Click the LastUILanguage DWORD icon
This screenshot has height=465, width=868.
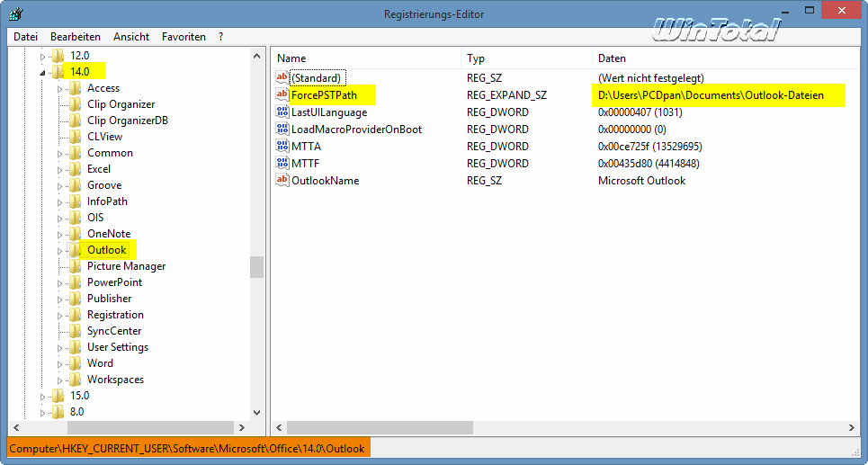click(x=282, y=112)
